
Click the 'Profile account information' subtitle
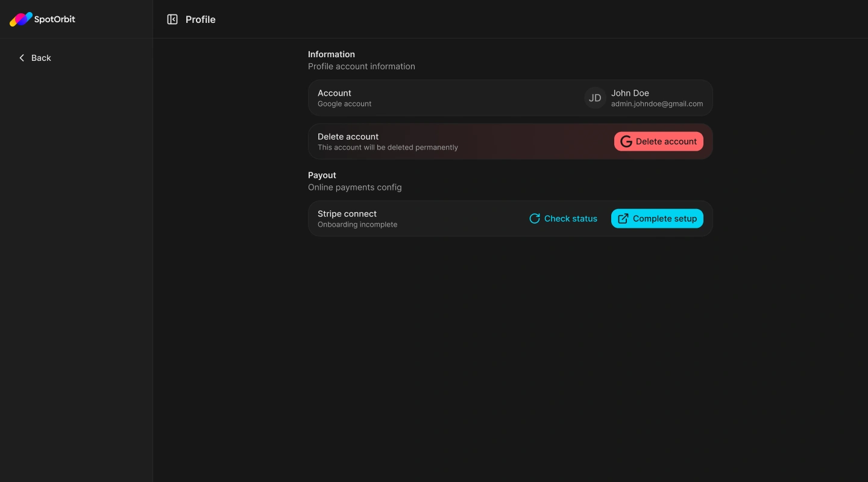[x=362, y=66]
